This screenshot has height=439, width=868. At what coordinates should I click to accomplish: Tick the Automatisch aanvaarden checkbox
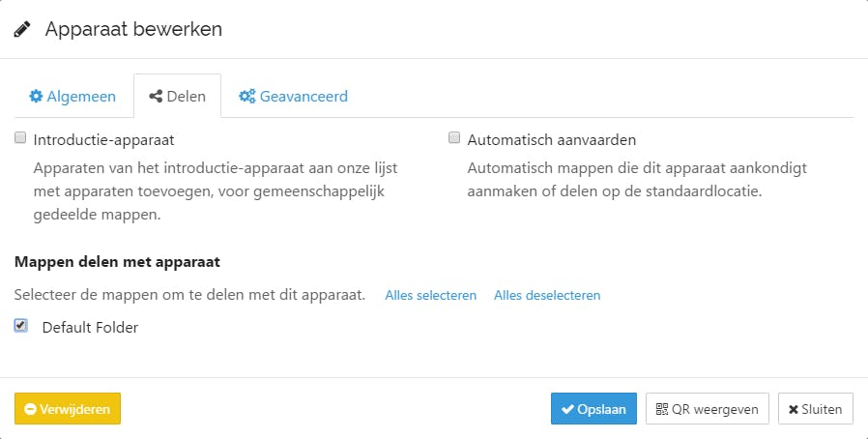click(454, 138)
